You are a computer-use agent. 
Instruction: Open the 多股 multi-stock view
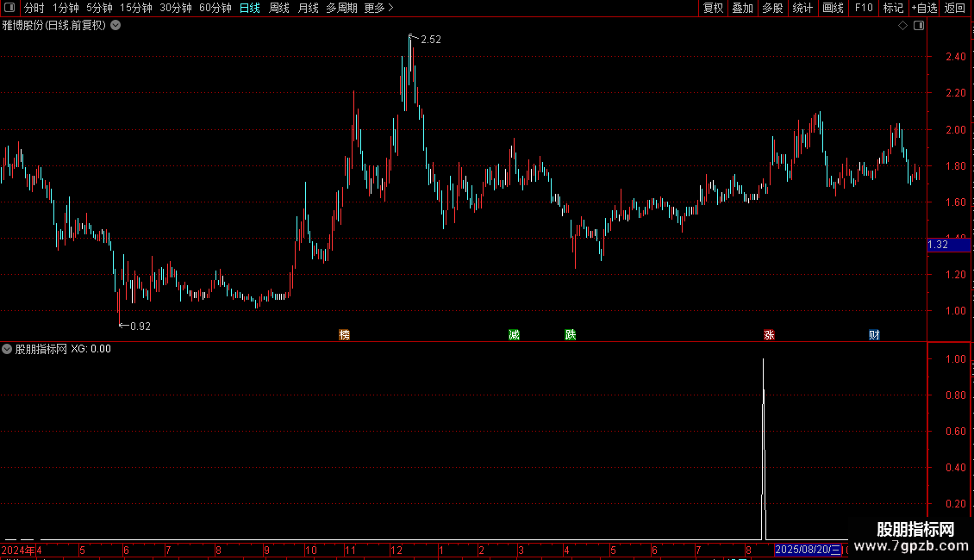[x=772, y=8]
